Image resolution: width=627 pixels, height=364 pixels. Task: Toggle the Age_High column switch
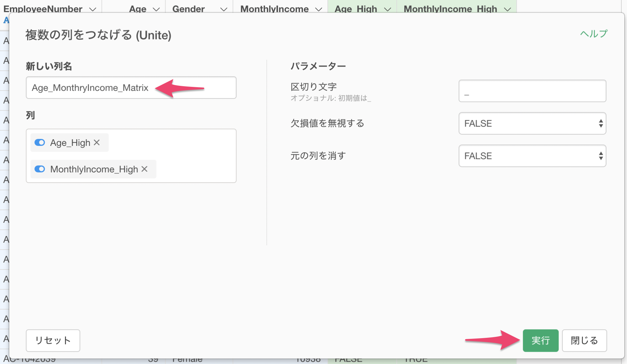pos(40,143)
